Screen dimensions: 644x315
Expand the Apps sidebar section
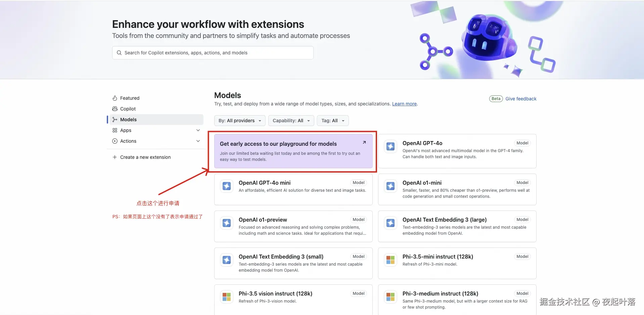pyautogui.click(x=198, y=130)
